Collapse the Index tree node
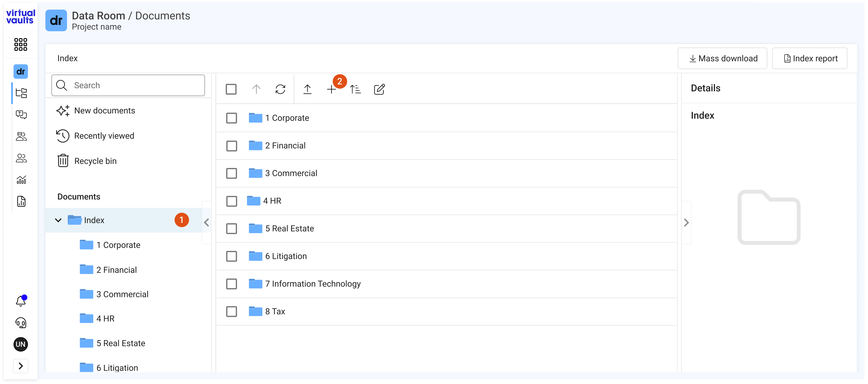Screen dimensions: 868x384 58,220
